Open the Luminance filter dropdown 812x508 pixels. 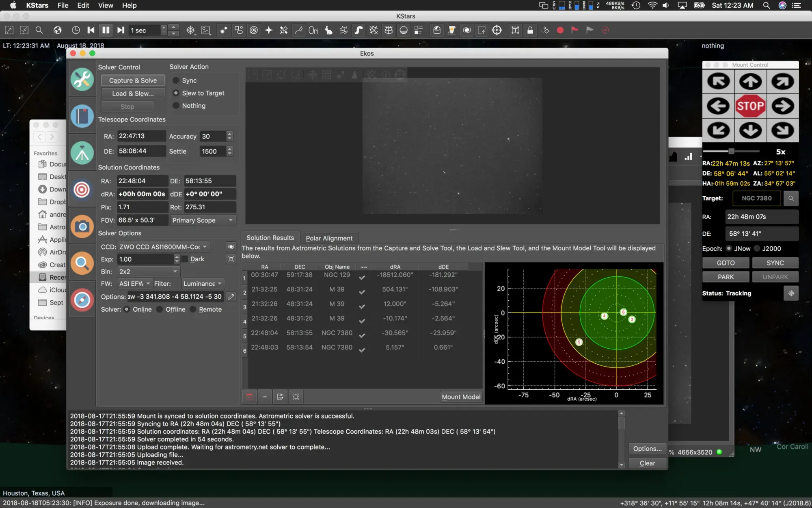(203, 284)
